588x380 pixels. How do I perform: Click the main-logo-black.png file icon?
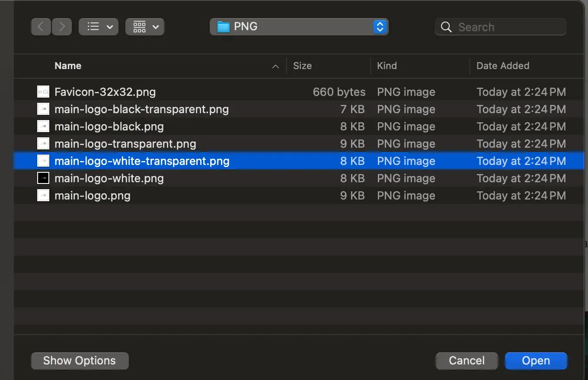[43, 127]
